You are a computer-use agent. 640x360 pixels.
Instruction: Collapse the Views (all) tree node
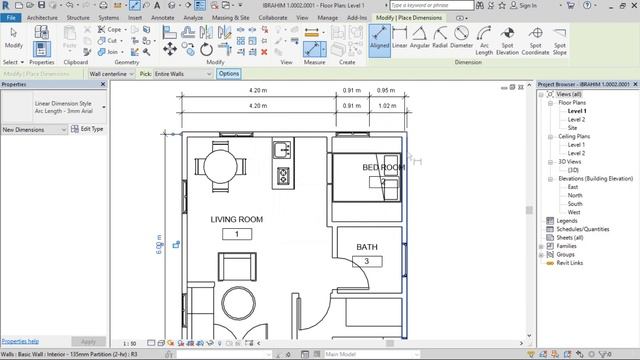tap(541, 94)
